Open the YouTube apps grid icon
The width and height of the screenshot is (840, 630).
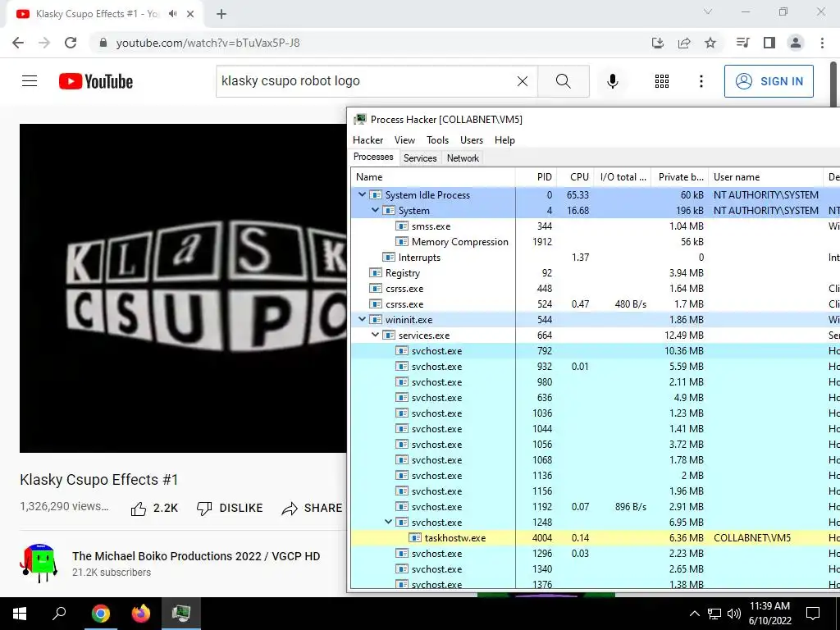pyautogui.click(x=662, y=81)
